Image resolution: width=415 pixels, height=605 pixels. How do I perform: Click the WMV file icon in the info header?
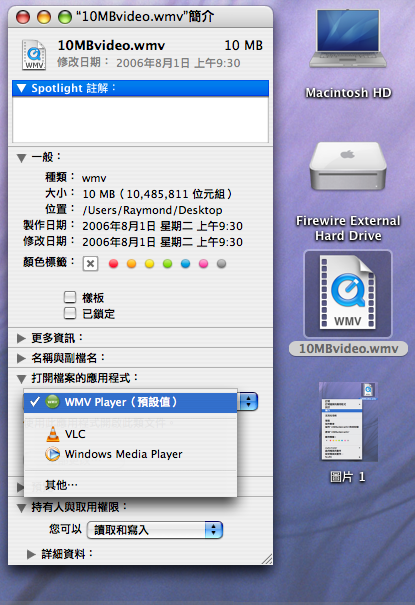click(x=34, y=54)
